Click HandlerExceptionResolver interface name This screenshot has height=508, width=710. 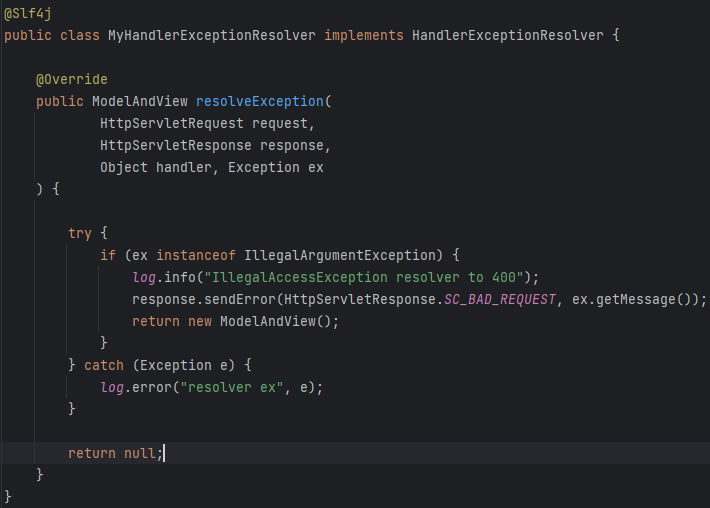coord(508,35)
